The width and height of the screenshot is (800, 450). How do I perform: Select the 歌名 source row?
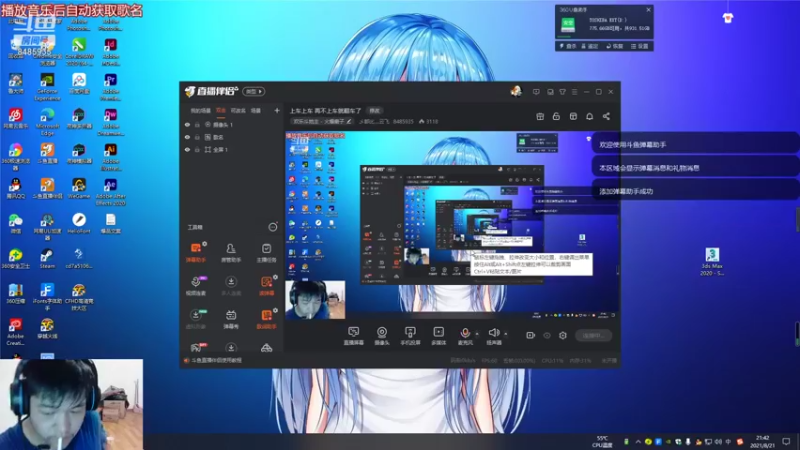[x=232, y=137]
